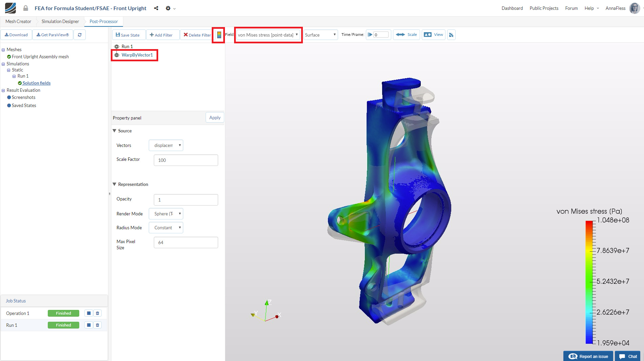Open the project settings gear menu
This screenshot has height=361, width=644.
pyautogui.click(x=170, y=8)
